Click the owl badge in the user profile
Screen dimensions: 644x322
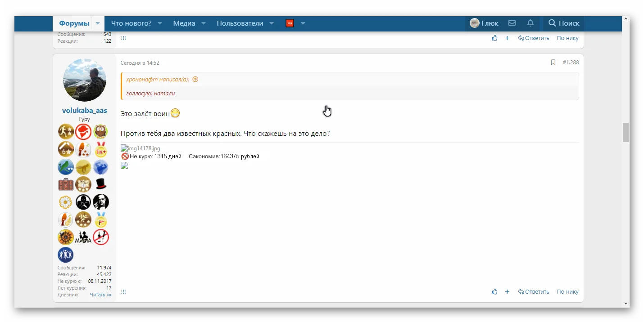click(x=101, y=131)
